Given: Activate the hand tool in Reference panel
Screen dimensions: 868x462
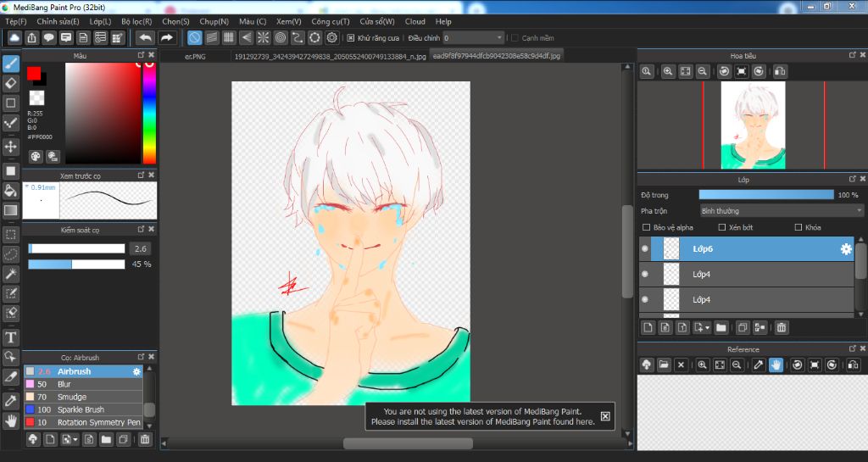Looking at the screenshot, I should point(776,365).
